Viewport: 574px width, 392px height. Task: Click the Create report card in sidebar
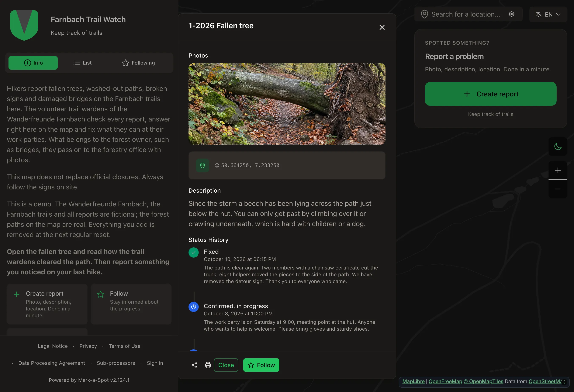[47, 304]
